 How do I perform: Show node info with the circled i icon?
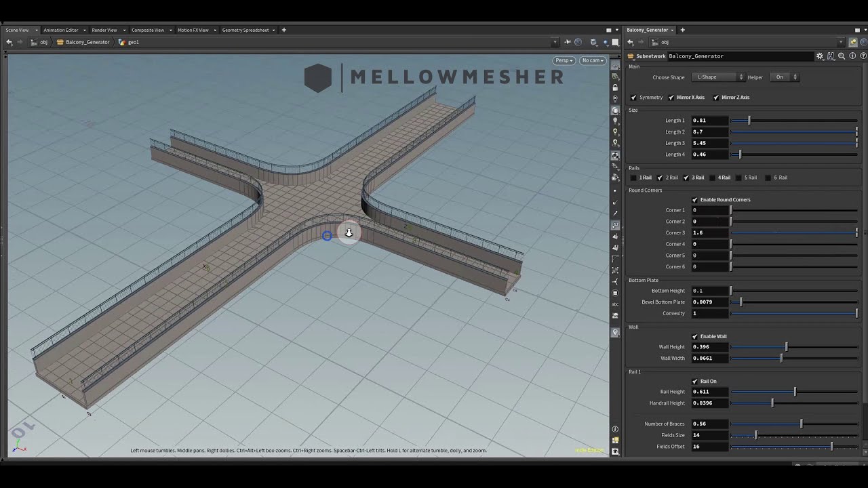[x=852, y=56]
